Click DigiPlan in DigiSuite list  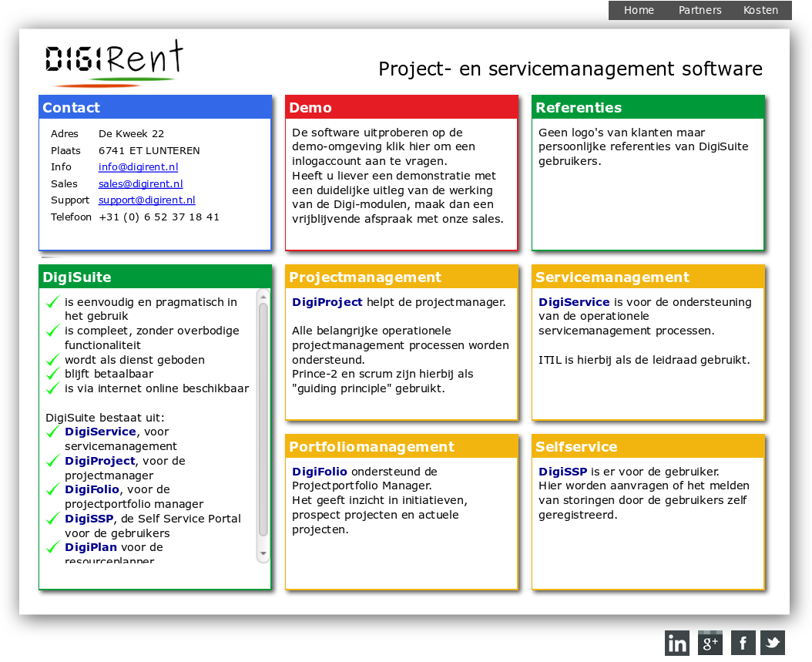pyautogui.click(x=91, y=547)
